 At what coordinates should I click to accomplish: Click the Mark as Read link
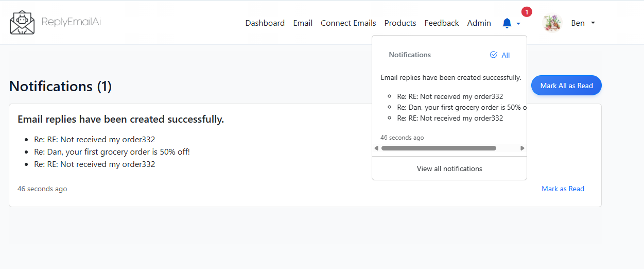click(563, 189)
